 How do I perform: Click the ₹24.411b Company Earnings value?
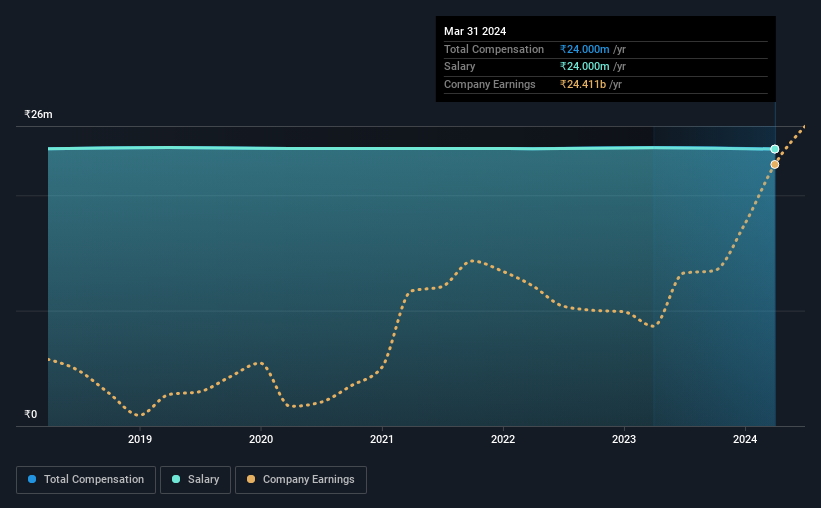coord(583,84)
